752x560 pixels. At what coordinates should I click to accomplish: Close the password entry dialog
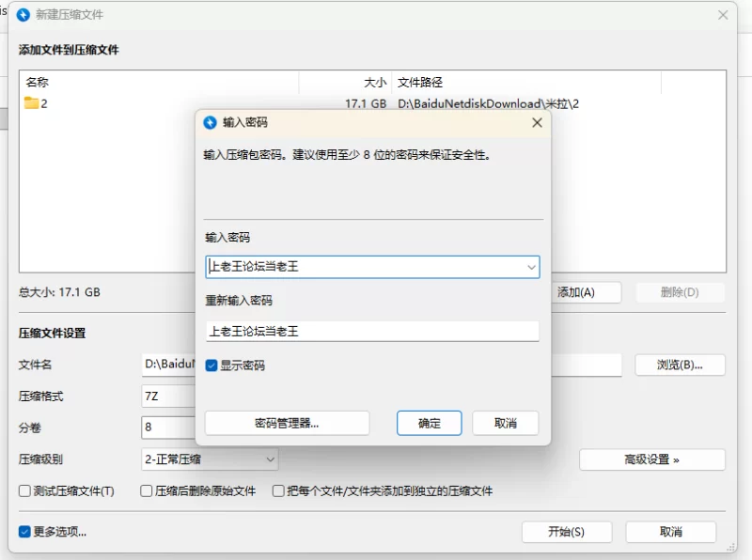[537, 122]
